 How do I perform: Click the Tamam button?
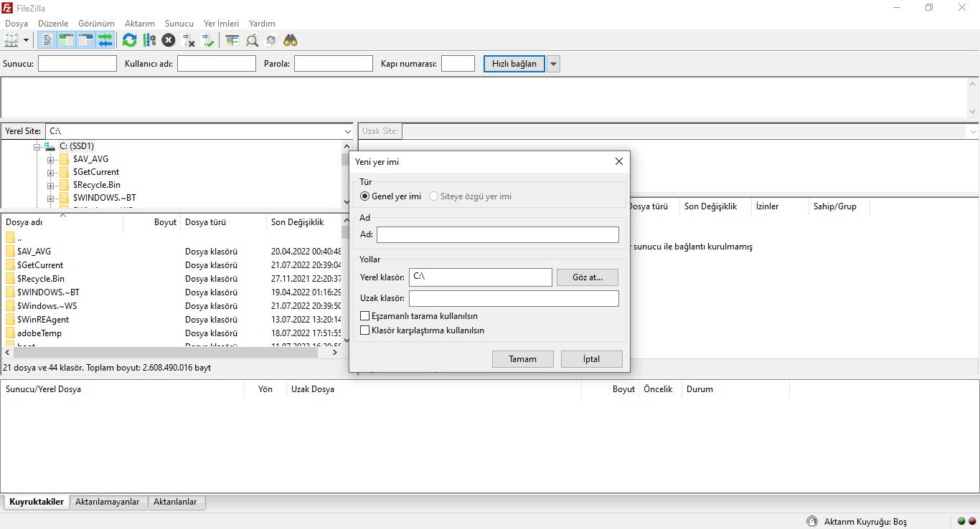click(x=523, y=359)
